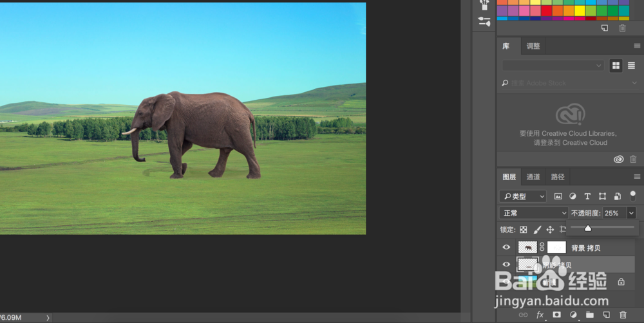Click the Creative Cloud sync icon

pyautogui.click(x=618, y=159)
